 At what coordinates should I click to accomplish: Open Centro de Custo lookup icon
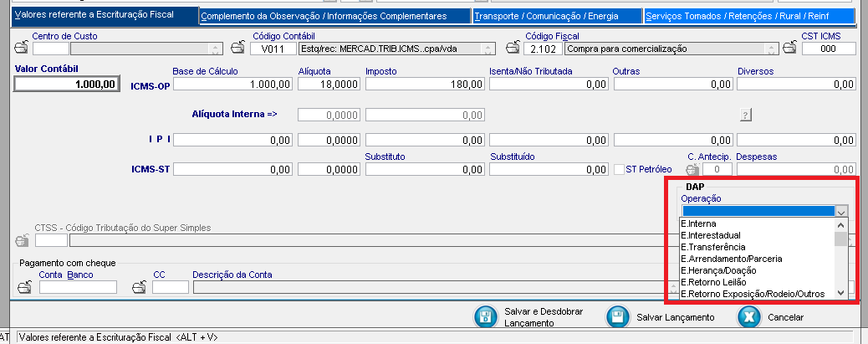pos(20,49)
